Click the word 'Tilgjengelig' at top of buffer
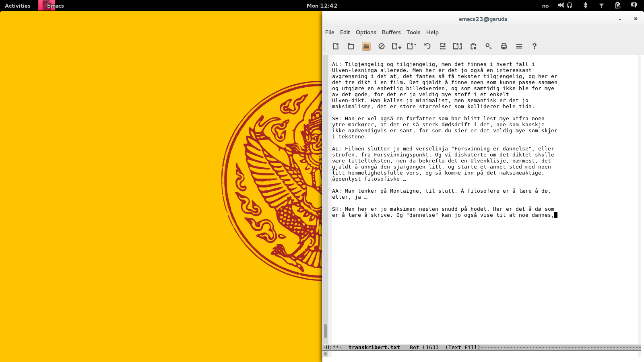Viewport: 644px width, 362px height. tap(364, 64)
